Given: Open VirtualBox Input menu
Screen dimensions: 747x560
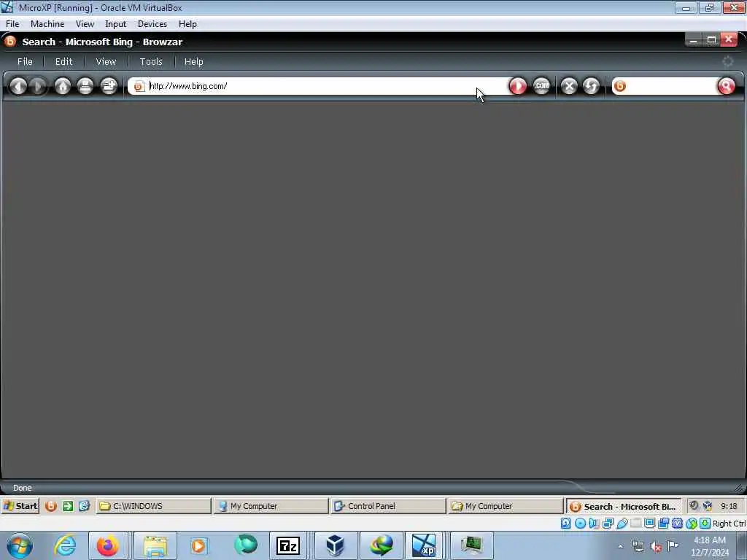Looking at the screenshot, I should (115, 24).
